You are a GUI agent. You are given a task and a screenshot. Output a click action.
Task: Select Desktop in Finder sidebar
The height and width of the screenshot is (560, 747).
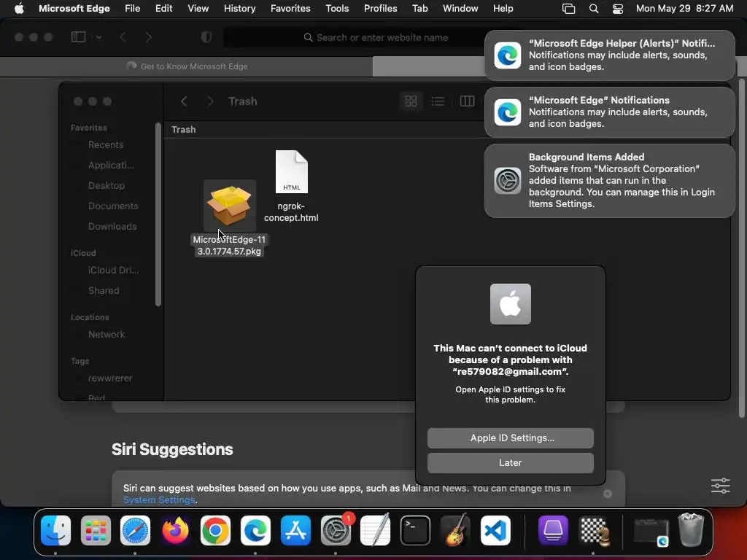click(107, 186)
